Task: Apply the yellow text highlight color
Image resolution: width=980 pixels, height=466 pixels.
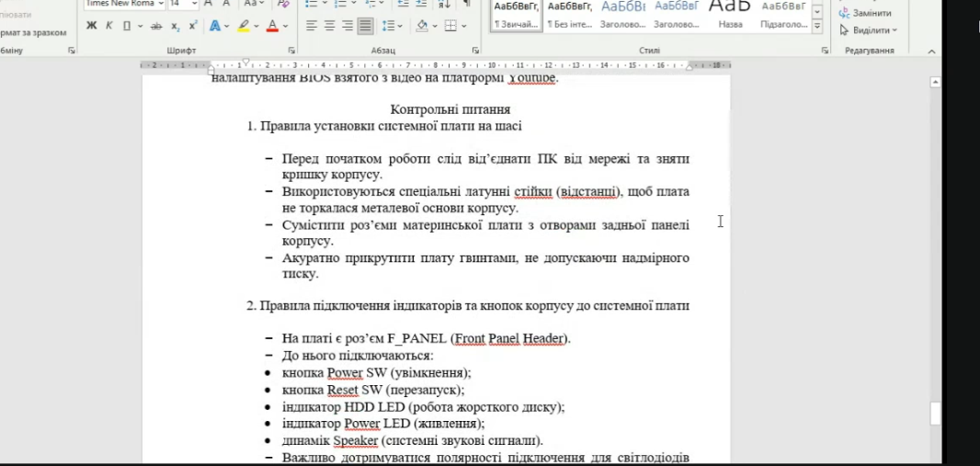Action: tap(243, 26)
